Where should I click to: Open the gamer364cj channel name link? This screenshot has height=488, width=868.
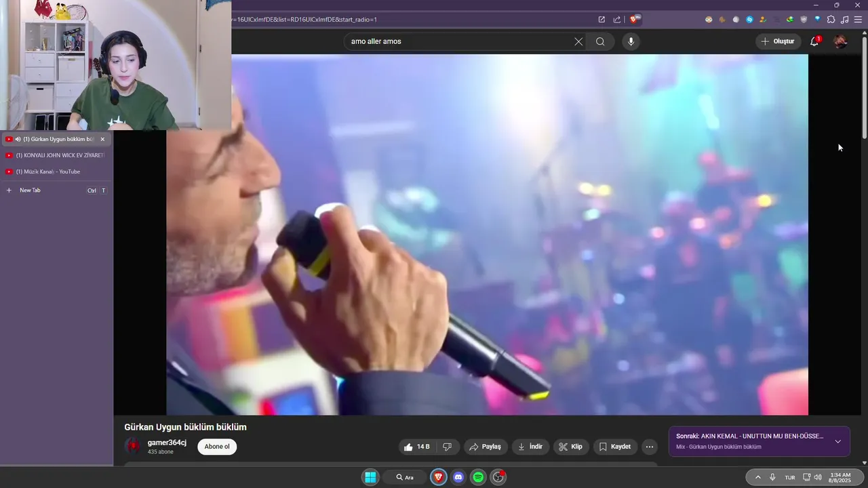coord(167,443)
